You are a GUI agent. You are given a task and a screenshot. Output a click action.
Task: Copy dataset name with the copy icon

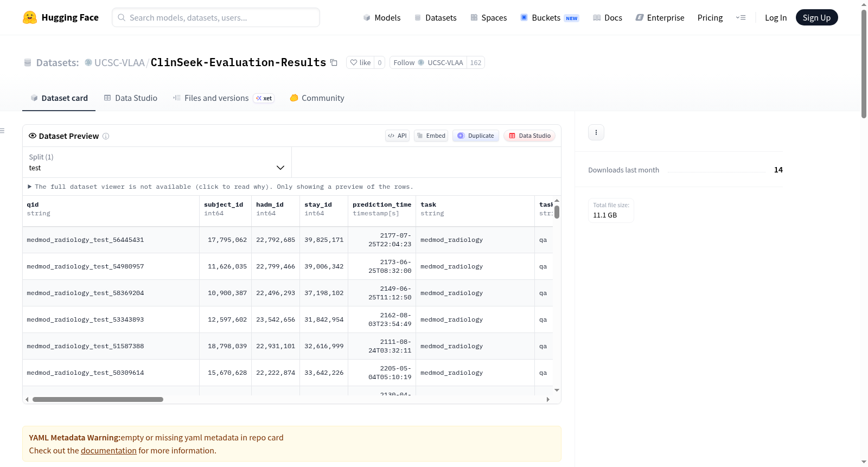(334, 63)
